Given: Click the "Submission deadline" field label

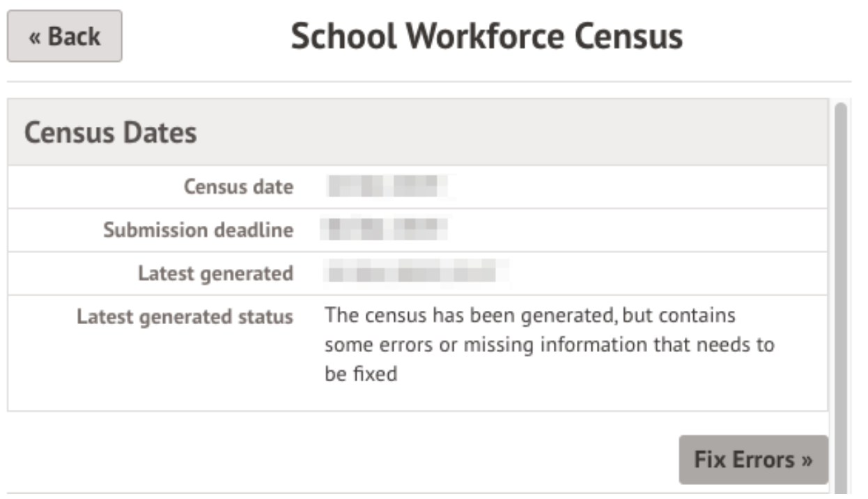Looking at the screenshot, I should tap(198, 230).
